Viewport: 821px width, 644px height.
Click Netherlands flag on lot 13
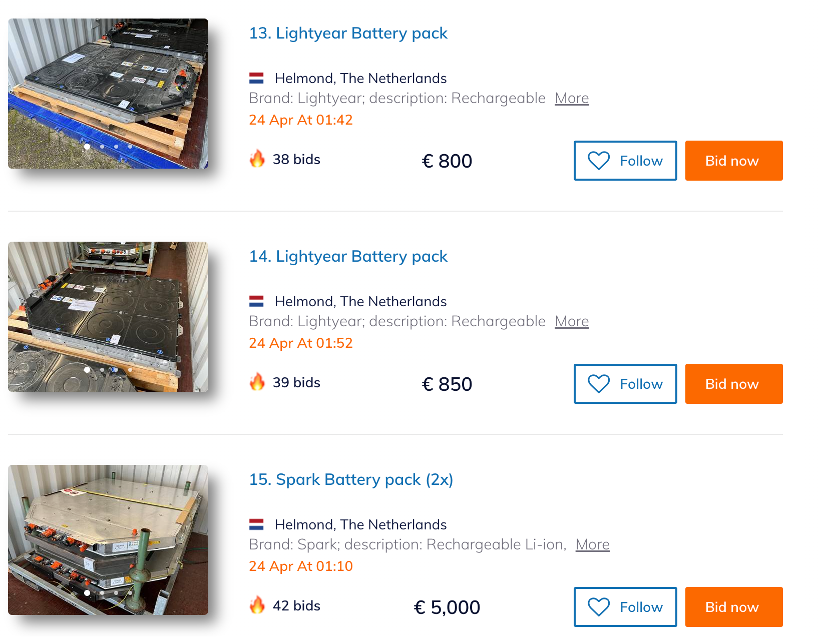point(256,78)
